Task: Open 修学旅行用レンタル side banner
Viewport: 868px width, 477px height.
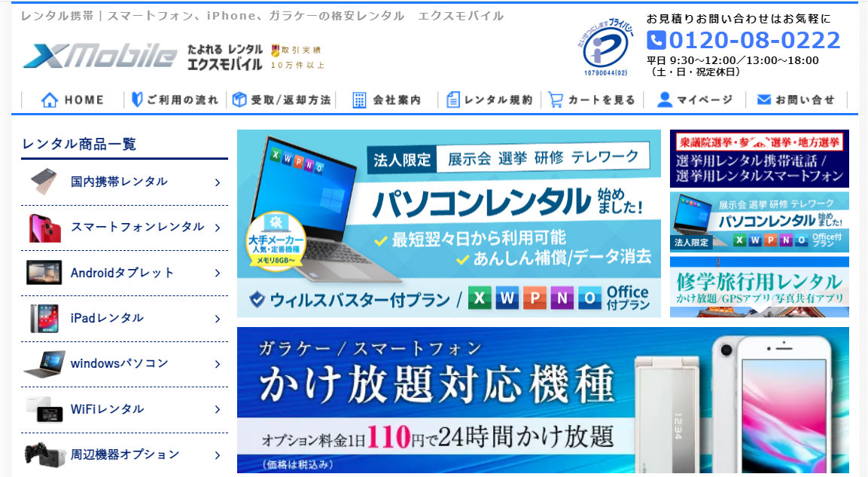Action: click(760, 287)
